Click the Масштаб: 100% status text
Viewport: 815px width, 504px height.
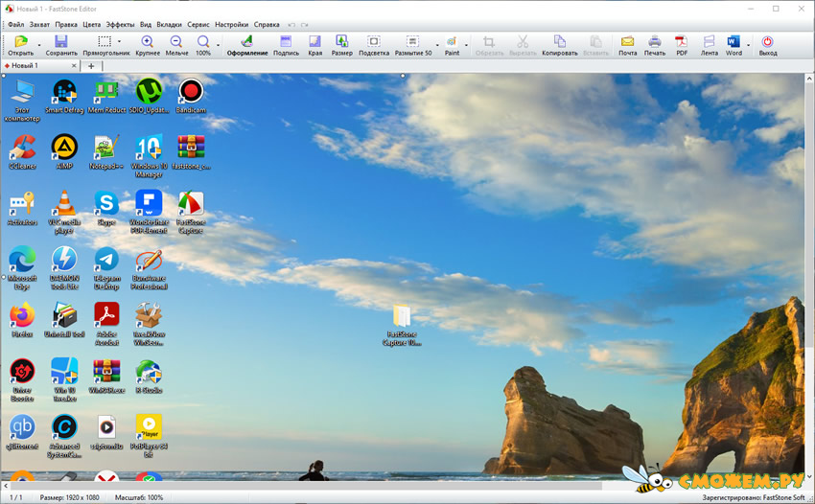click(139, 497)
